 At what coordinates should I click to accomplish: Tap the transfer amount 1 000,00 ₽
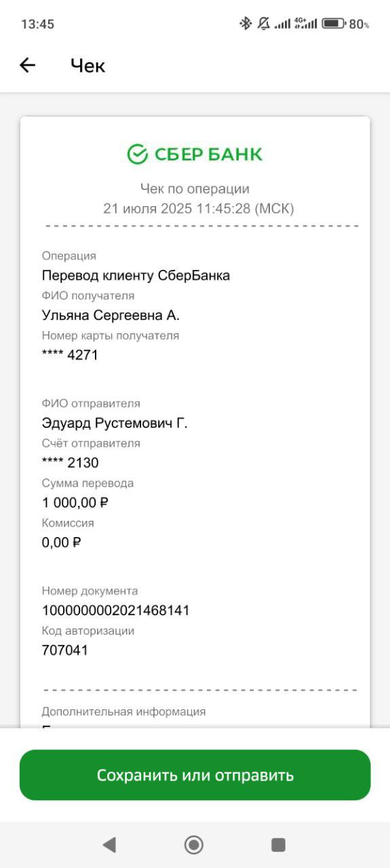tap(75, 502)
